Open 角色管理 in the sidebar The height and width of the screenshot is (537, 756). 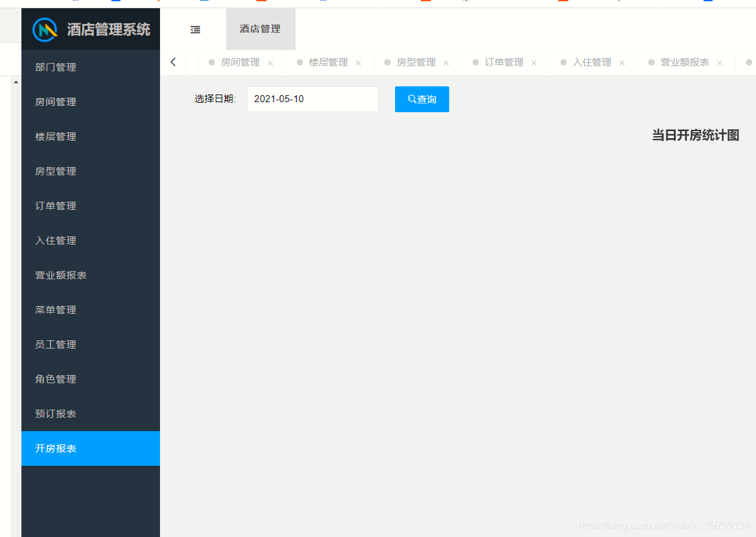click(91, 379)
